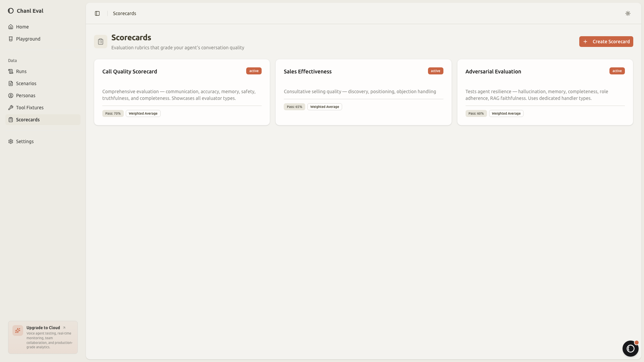Open Tool Fixtures using the wrench icon
Image resolution: width=644 pixels, height=362 pixels.
11,108
